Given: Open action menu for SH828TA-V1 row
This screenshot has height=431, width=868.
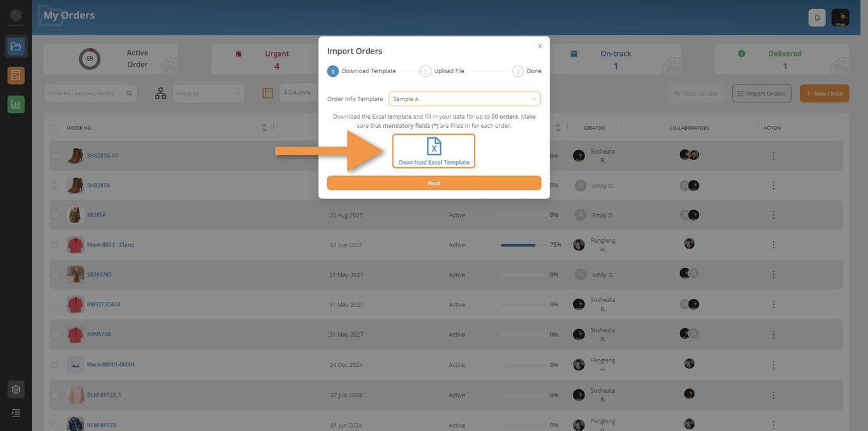Looking at the screenshot, I should [x=773, y=156].
